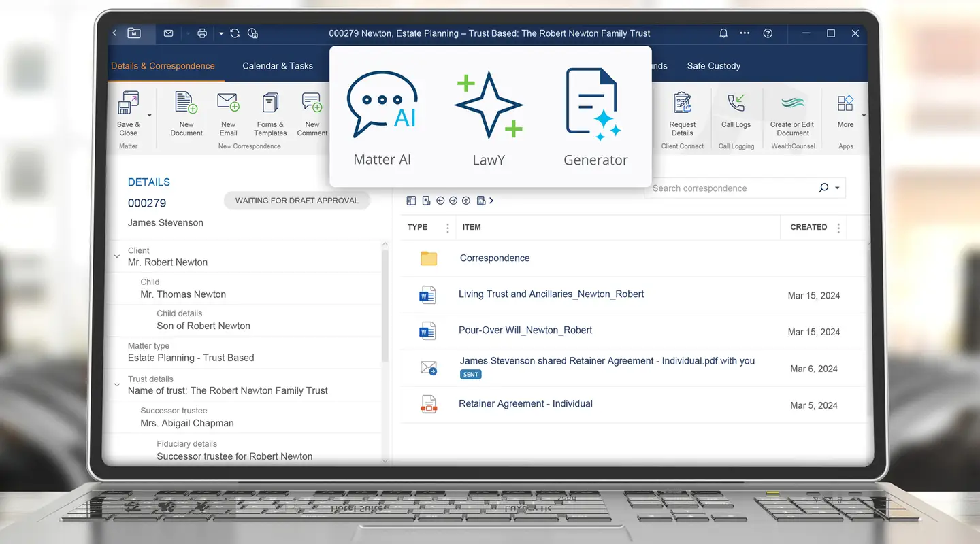Toggle the layout panel icon above the list

pyautogui.click(x=411, y=201)
